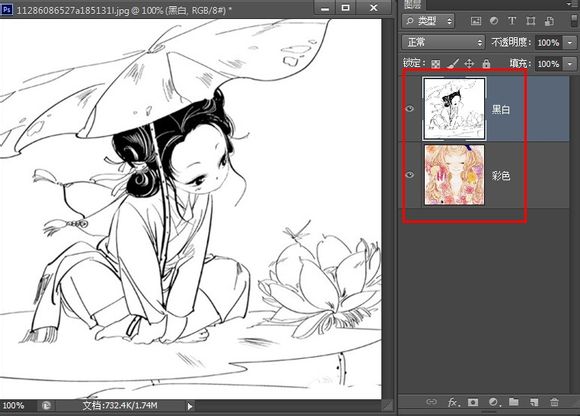This screenshot has height=416, width=580.
Task: Expand the fill slider arrow
Action: point(570,64)
